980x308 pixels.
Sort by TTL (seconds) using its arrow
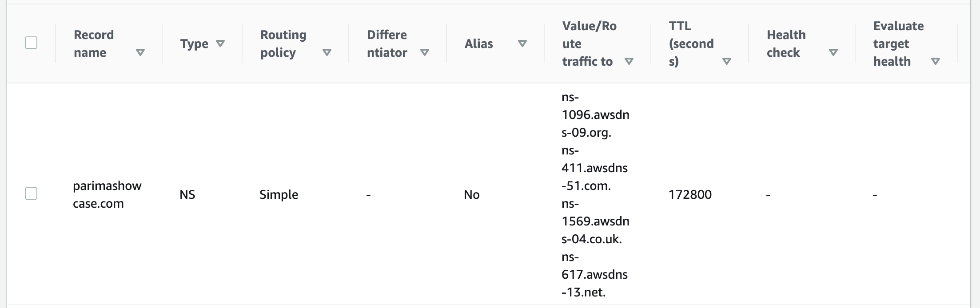click(727, 61)
